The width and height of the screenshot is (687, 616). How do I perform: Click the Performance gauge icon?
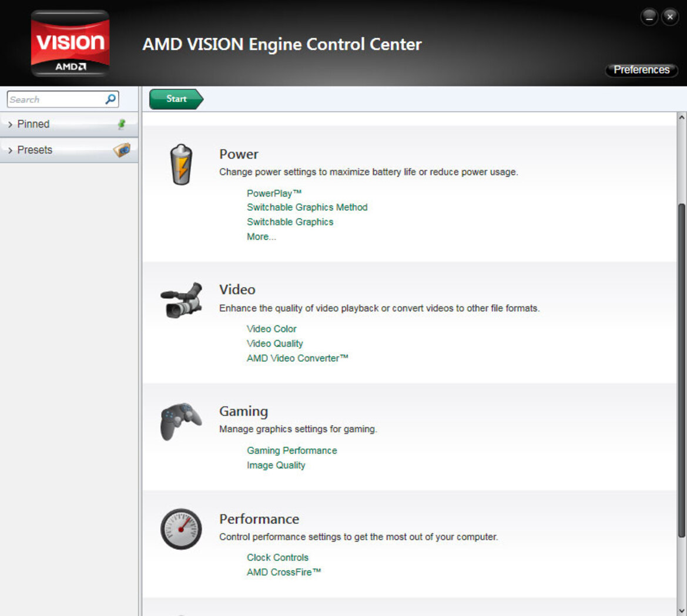pos(181,529)
